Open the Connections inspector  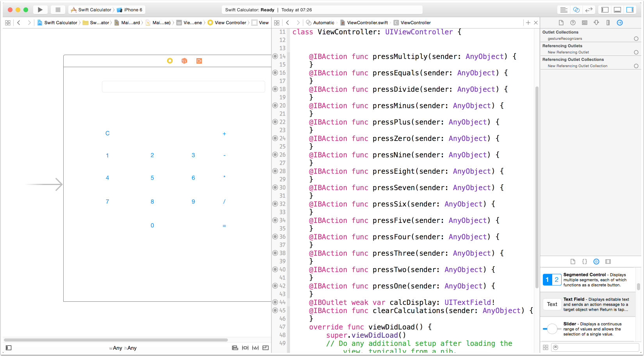pyautogui.click(x=620, y=23)
